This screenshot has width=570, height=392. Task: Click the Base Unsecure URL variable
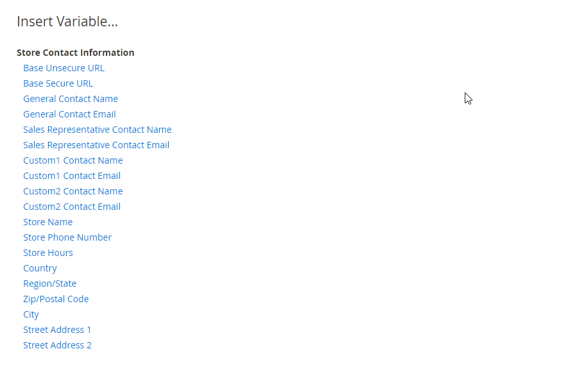click(x=64, y=68)
